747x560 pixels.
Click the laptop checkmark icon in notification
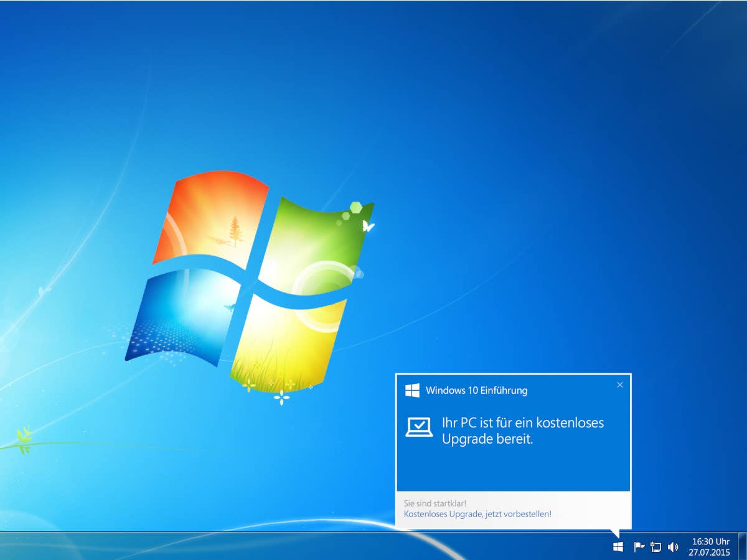tap(419, 427)
